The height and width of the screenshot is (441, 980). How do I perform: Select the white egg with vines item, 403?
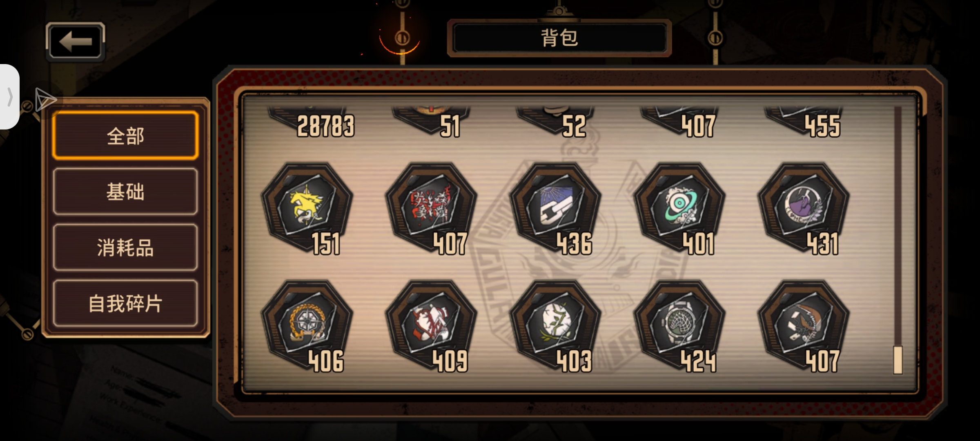point(555,325)
